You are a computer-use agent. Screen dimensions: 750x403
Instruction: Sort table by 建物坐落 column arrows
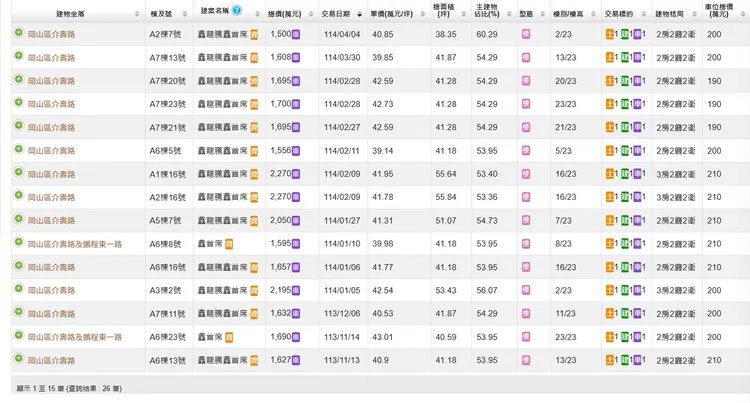(137, 14)
